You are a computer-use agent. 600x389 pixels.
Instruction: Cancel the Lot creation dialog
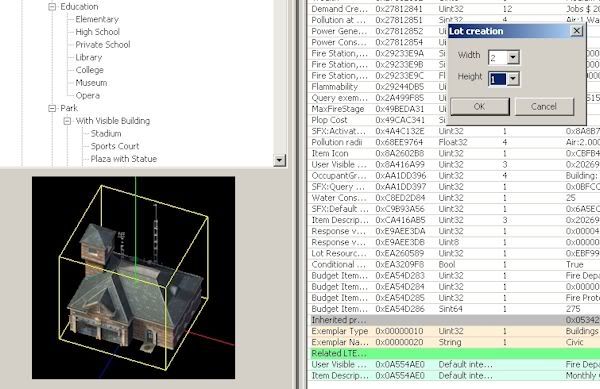(544, 106)
